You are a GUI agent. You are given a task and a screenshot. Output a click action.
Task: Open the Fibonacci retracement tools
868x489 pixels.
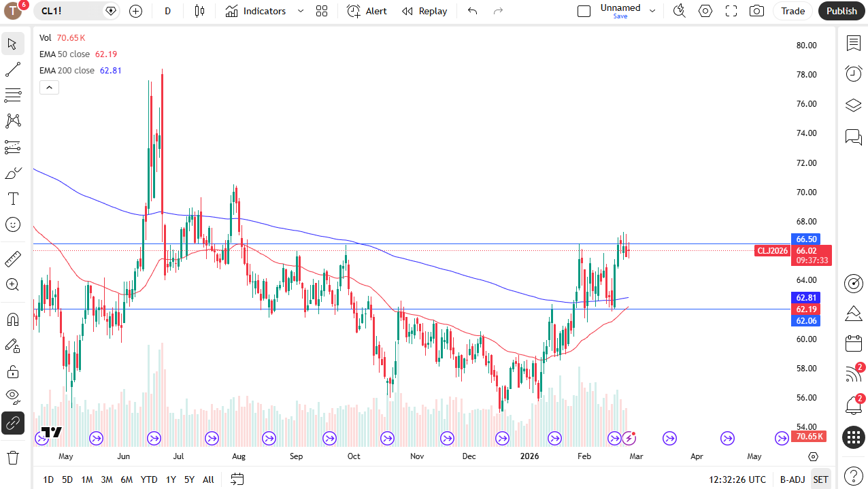coord(12,95)
